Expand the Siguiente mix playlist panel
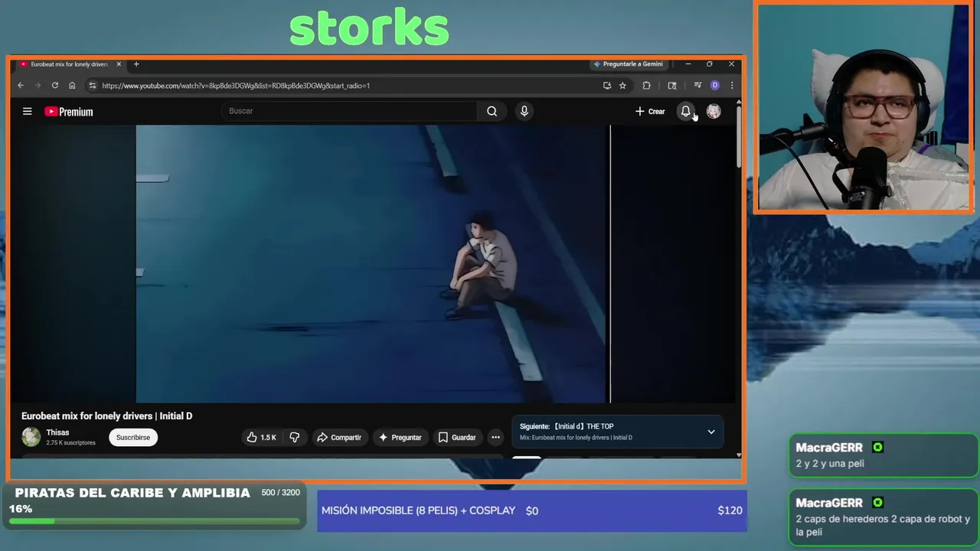Screen dimensions: 980x551 coord(711,432)
